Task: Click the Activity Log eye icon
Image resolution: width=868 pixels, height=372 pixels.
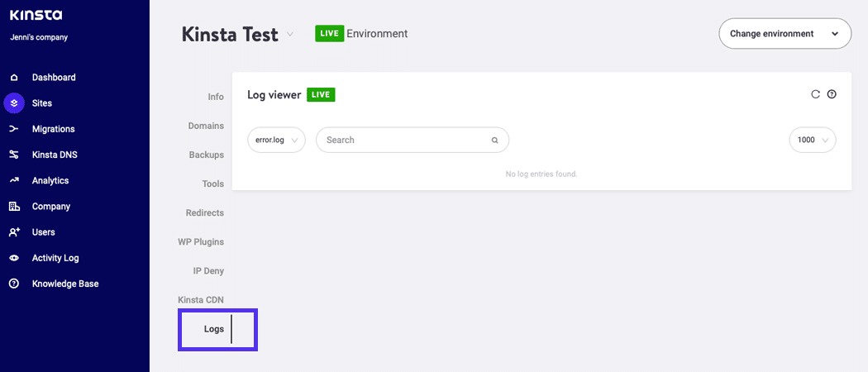Action: [x=14, y=258]
